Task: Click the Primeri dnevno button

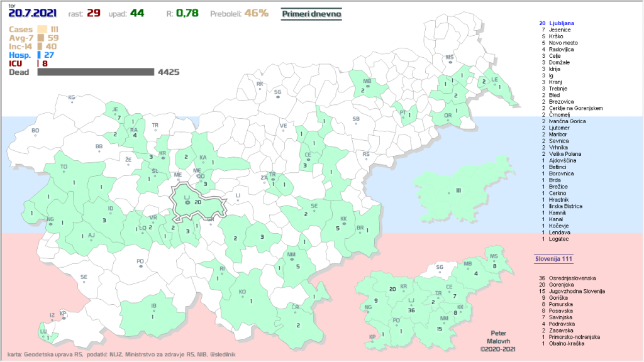Action: click(311, 13)
